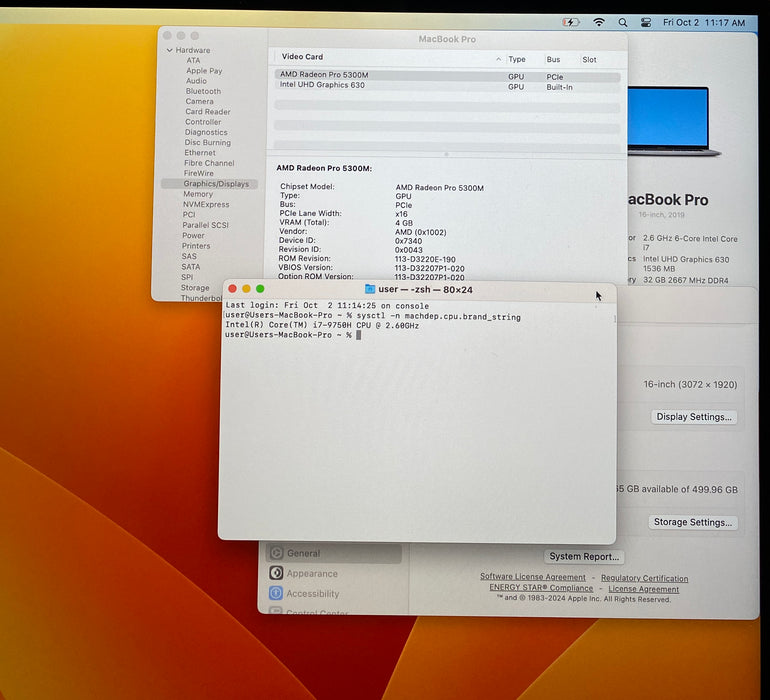Open Spotlight search magnifier icon
Image resolution: width=770 pixels, height=700 pixels.
click(x=623, y=23)
